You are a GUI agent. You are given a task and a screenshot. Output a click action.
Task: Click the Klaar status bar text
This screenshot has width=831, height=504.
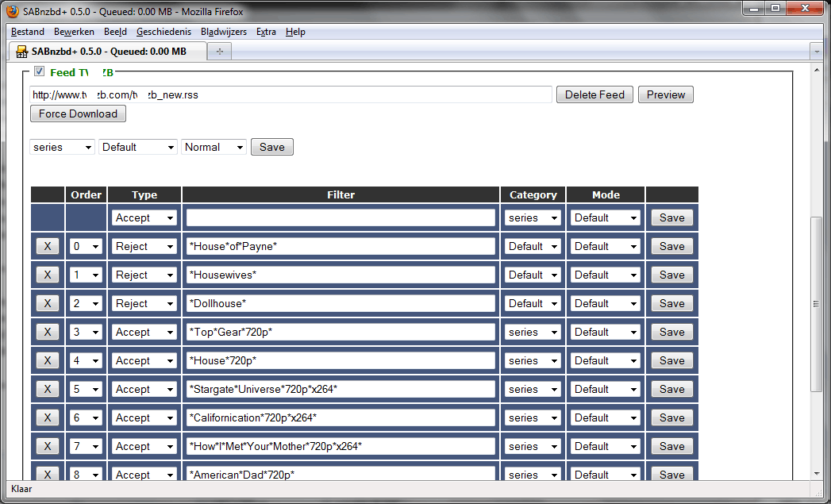(x=21, y=489)
